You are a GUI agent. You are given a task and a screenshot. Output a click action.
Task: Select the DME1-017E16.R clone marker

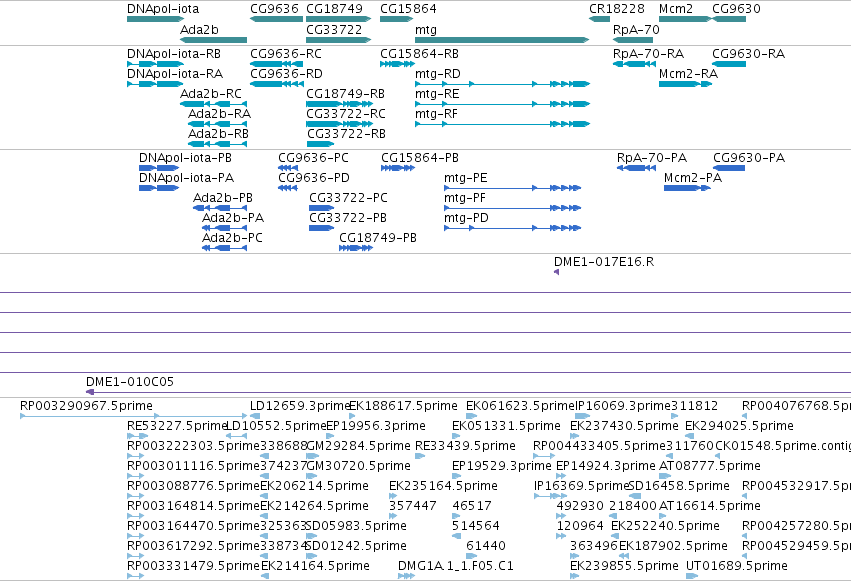pyautogui.click(x=556, y=272)
